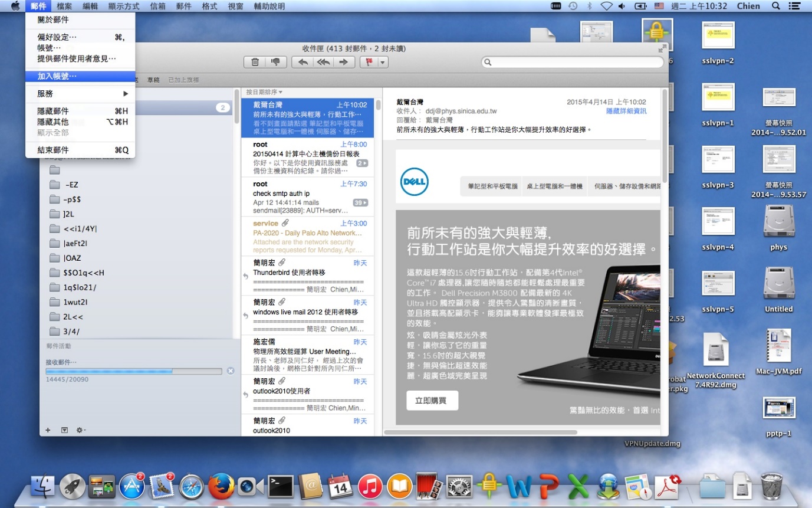This screenshot has height=508, width=812.
Task: Mark message as junk with thumbs-down icon
Action: [x=275, y=62]
